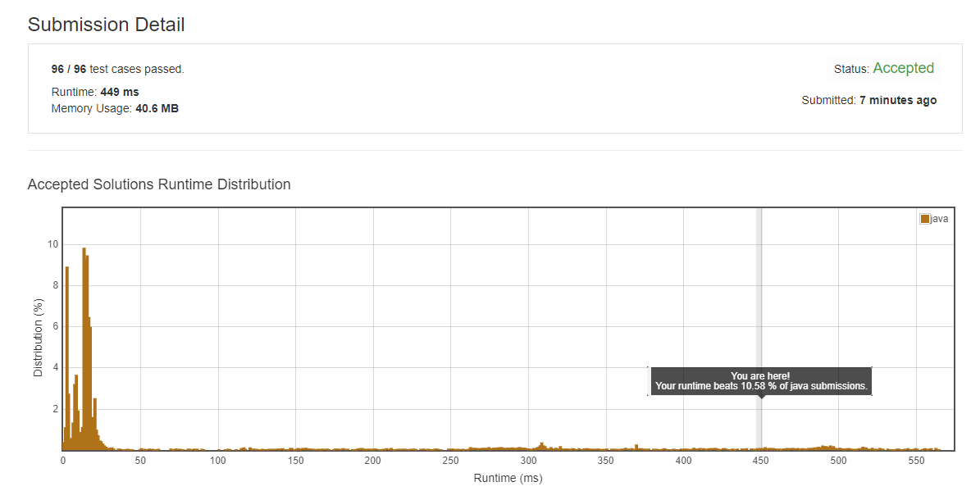The height and width of the screenshot is (491, 980).
Task: Click the Submission Detail heading
Action: click(x=106, y=25)
